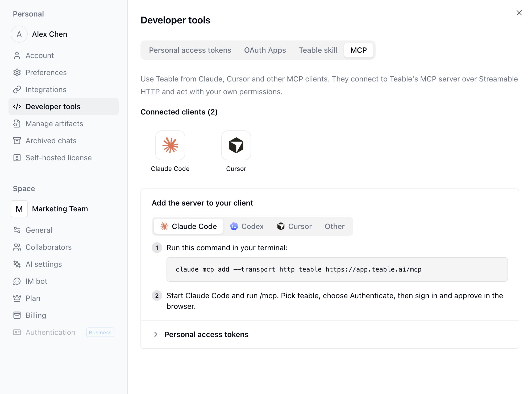The width and height of the screenshot is (532, 394).
Task: Open Billing settings
Action: pos(64,315)
